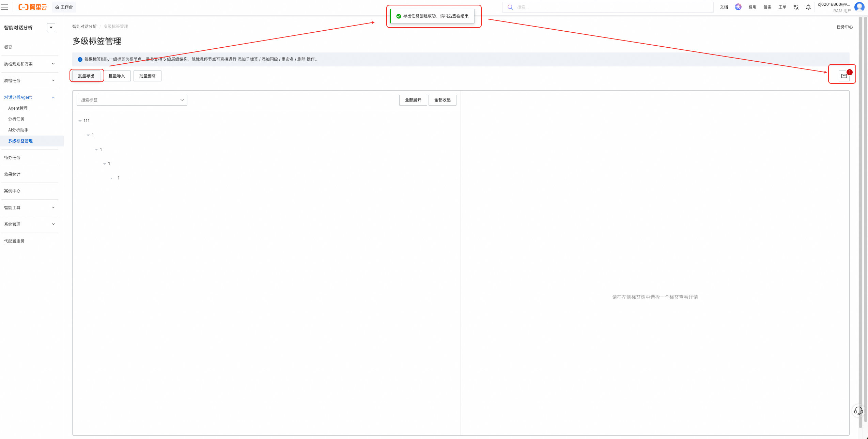The width and height of the screenshot is (868, 439).
Task: Expand the 质检任务 sidebar section
Action: click(x=29, y=81)
